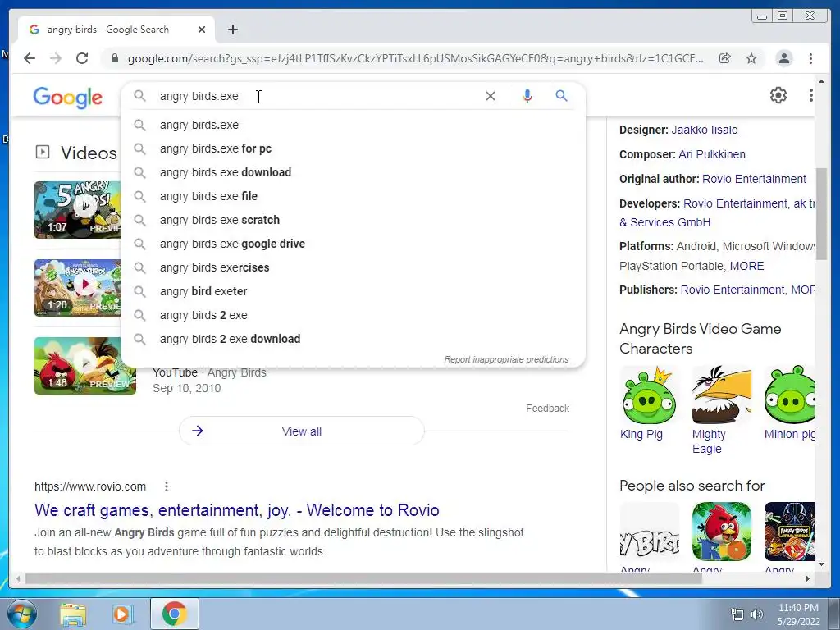Open Original author Rovio Entertainment link
Viewport: 840px width, 630px height.
click(755, 179)
